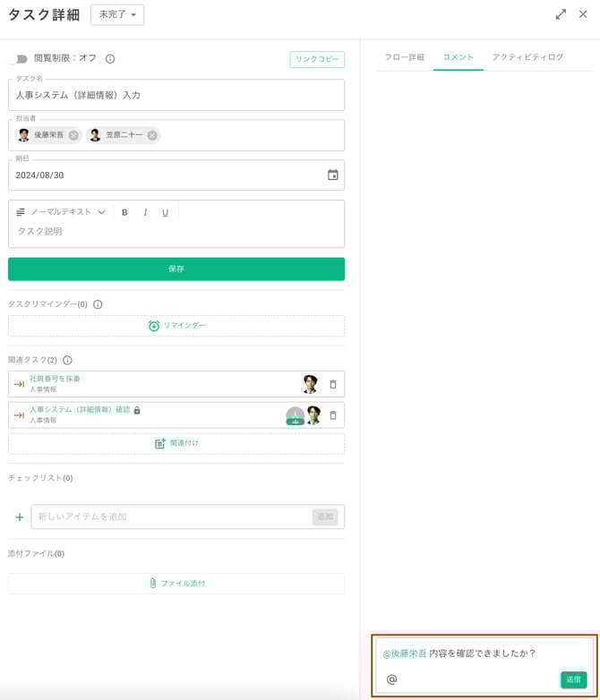Click the plus icon beside checklist input
This screenshot has height=700, width=600.
(20, 517)
